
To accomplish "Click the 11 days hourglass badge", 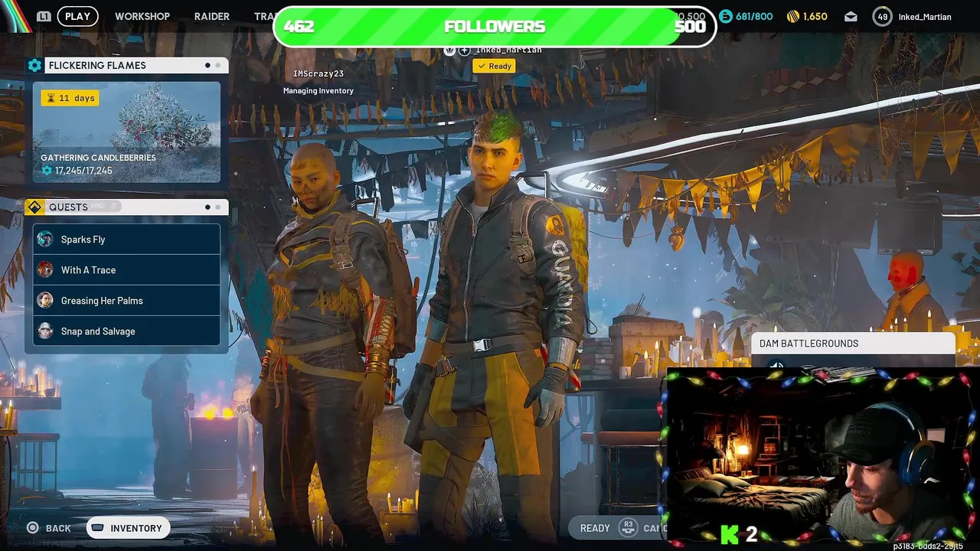I will point(70,98).
